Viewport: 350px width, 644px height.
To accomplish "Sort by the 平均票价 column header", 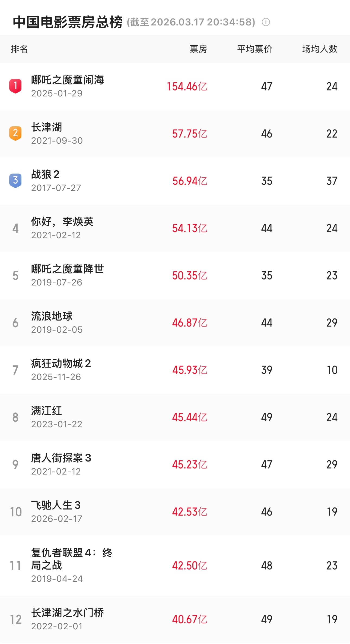I will pos(254,49).
